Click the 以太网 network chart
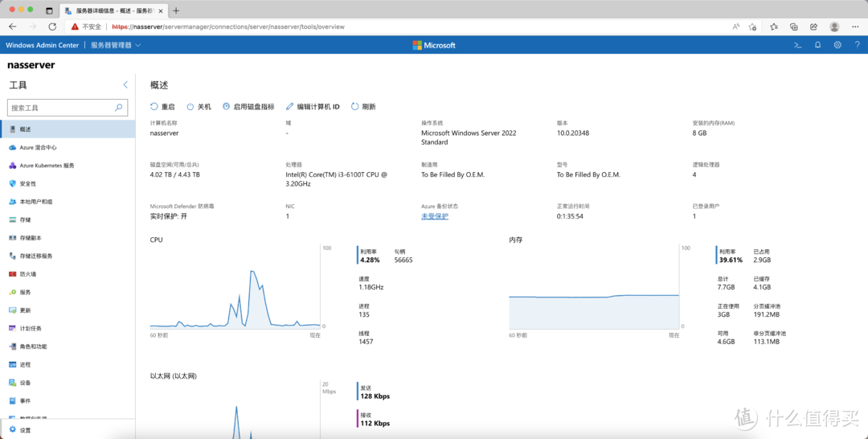The image size is (868, 439). (x=235, y=410)
